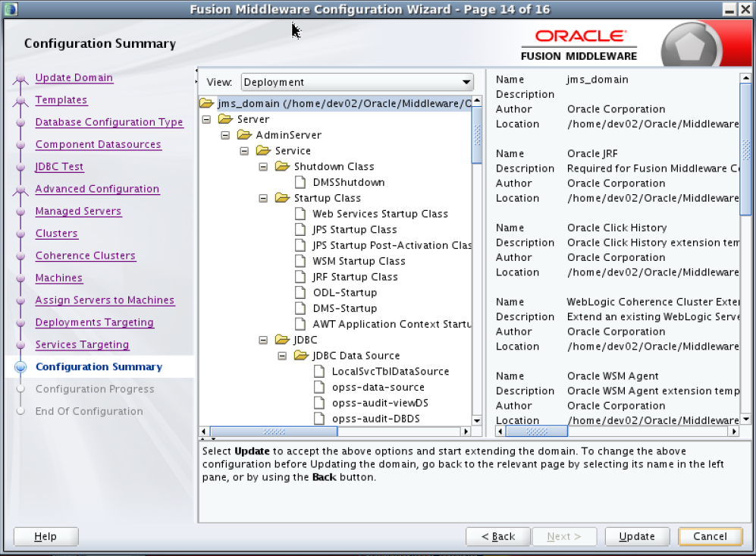Click the AdminServer folder icon
Image resolution: width=756 pixels, height=556 pixels.
[x=244, y=135]
